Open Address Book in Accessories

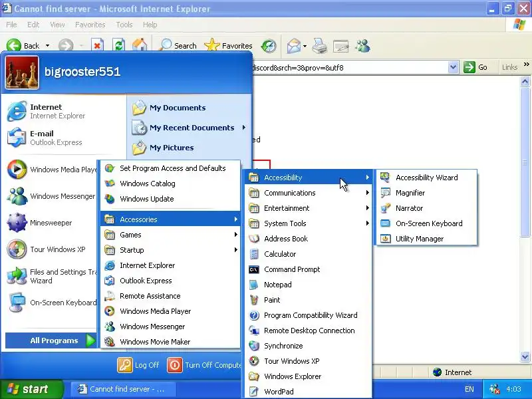(309, 239)
